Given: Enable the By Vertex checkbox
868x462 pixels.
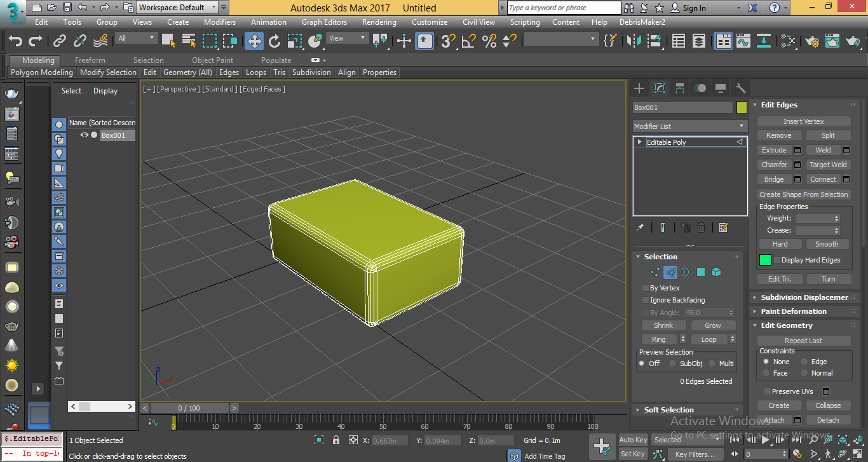Looking at the screenshot, I should pos(646,288).
